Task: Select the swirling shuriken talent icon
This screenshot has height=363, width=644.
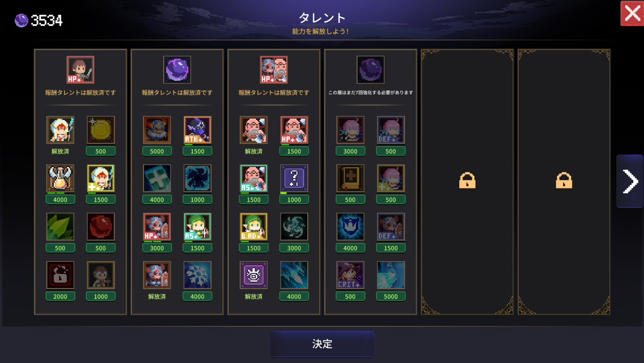Action: pos(294,226)
